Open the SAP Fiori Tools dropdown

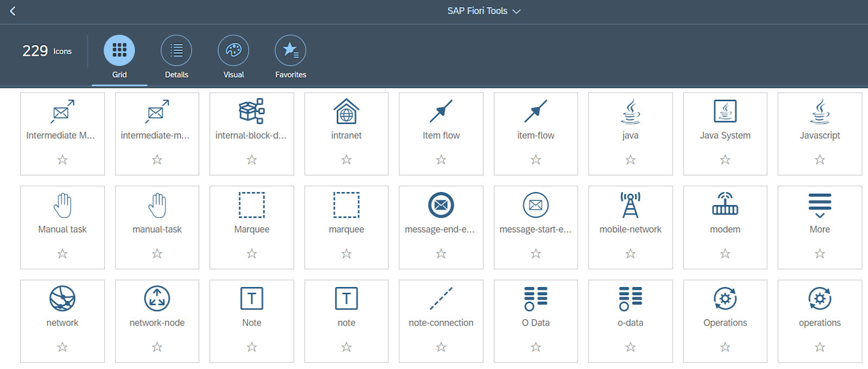[x=483, y=11]
